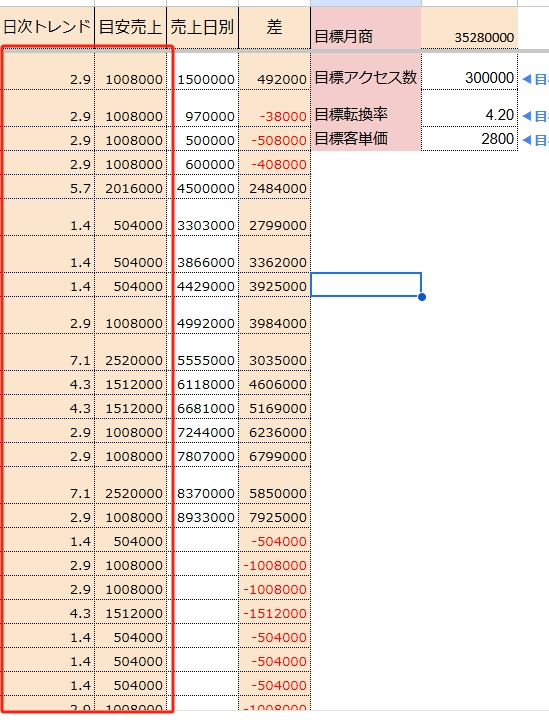Image resolution: width=549 pixels, height=720 pixels.
Task: Select sales cell 5555000
Action: [x=202, y=353]
